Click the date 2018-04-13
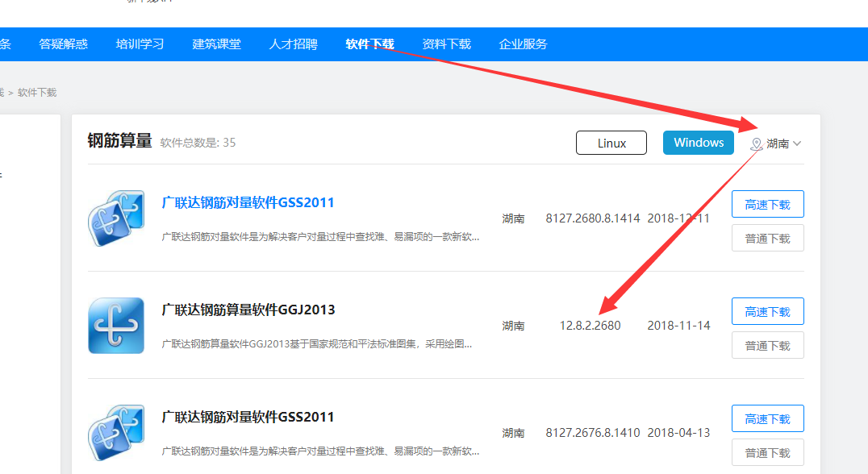868x474 pixels. [x=678, y=433]
